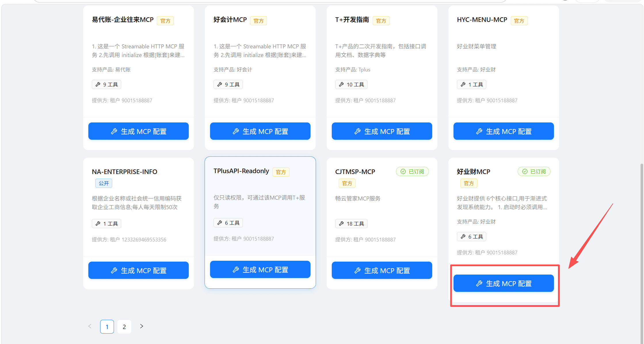Click the 9 工具 tag on 好会计MCP card
The width and height of the screenshot is (644, 344).
(x=228, y=84)
